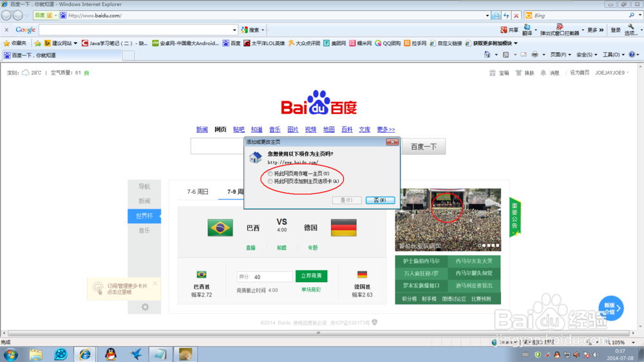The image size is (644, 362).
Task: Open the 图片 link under Baidu logo
Action: click(x=293, y=129)
